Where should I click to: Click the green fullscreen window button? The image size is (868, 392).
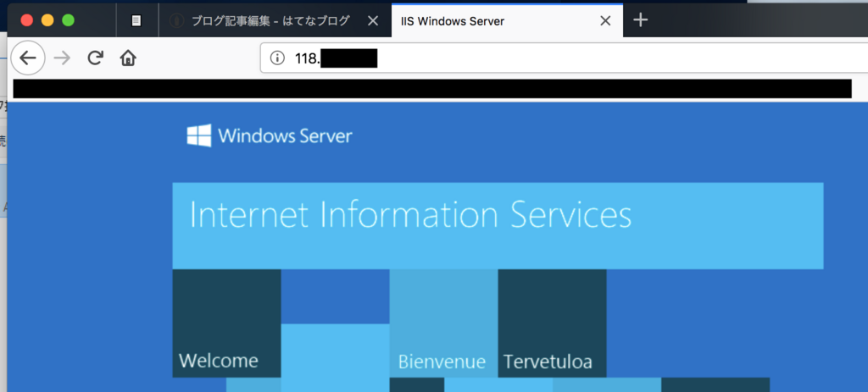click(x=68, y=21)
